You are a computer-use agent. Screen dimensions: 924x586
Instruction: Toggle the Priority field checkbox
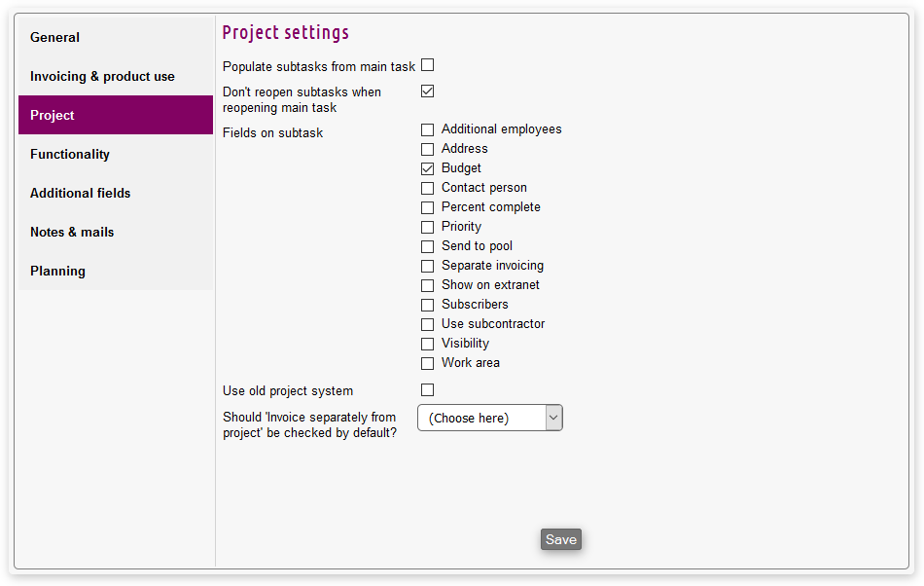tap(427, 227)
